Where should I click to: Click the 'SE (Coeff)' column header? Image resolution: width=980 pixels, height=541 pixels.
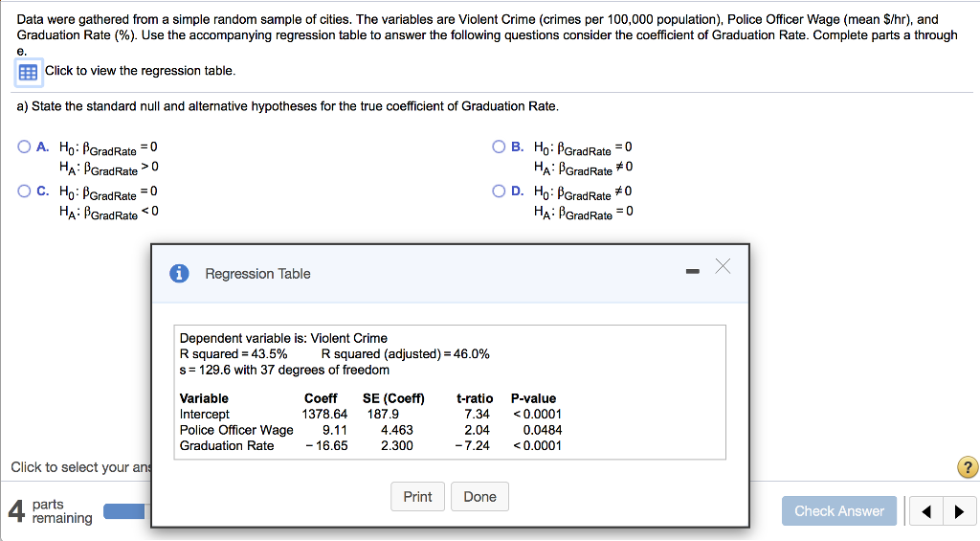[x=393, y=398]
